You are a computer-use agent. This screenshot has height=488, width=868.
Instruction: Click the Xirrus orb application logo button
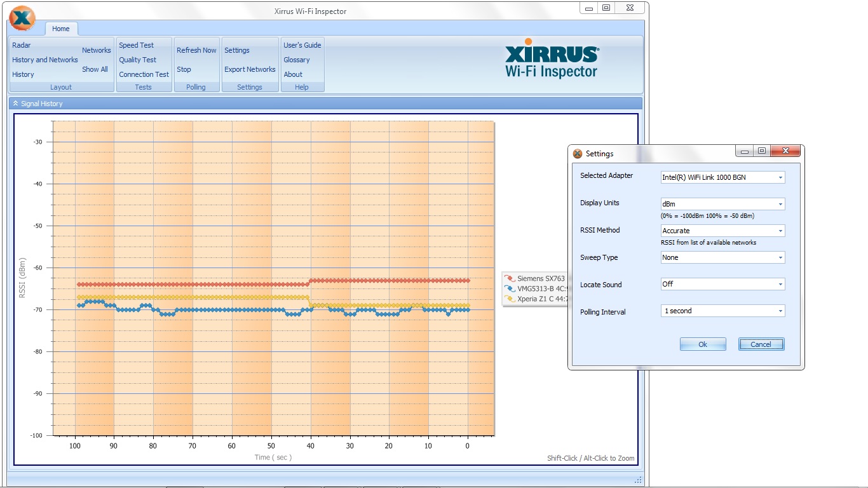point(22,18)
